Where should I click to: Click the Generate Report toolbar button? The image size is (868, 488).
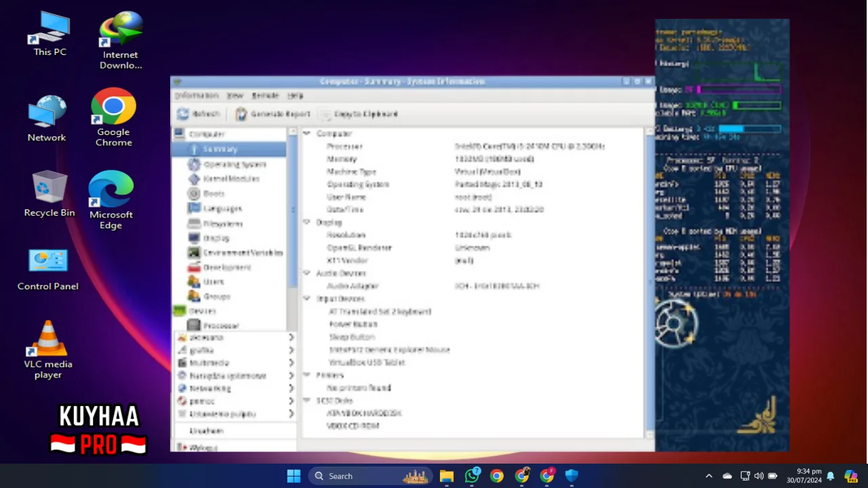click(x=273, y=114)
